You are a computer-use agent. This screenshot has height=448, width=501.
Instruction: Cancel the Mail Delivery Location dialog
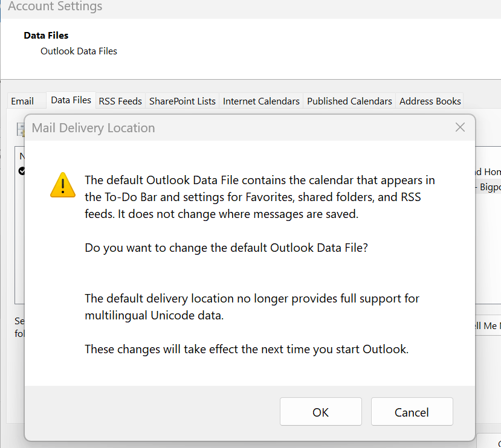(412, 412)
